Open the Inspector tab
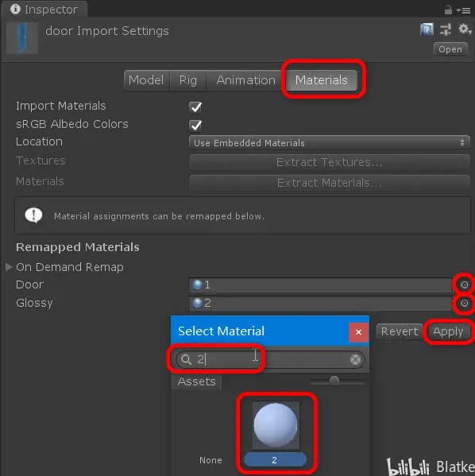The height and width of the screenshot is (476, 475). point(44,10)
